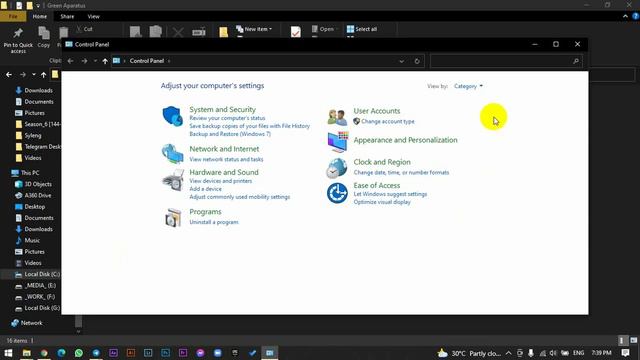This screenshot has height=360, width=640.
Task: Click Control Panel forward arrow
Action: pyautogui.click(x=84, y=61)
